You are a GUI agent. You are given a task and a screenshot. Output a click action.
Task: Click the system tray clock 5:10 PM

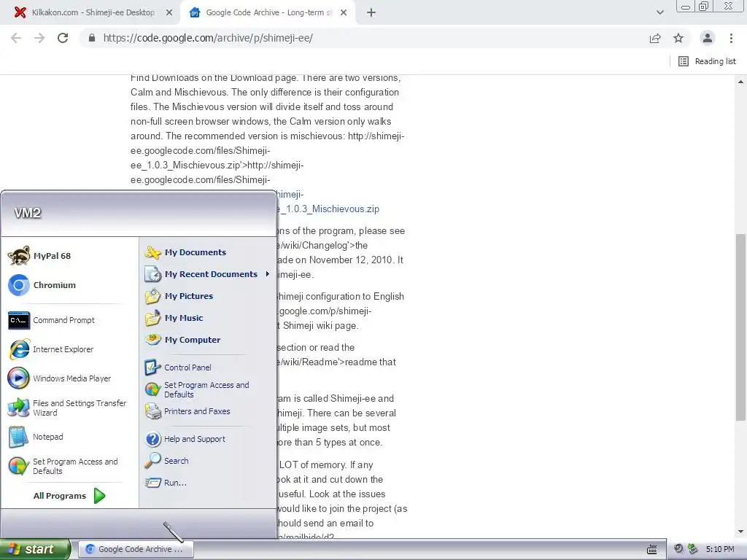coord(720,549)
